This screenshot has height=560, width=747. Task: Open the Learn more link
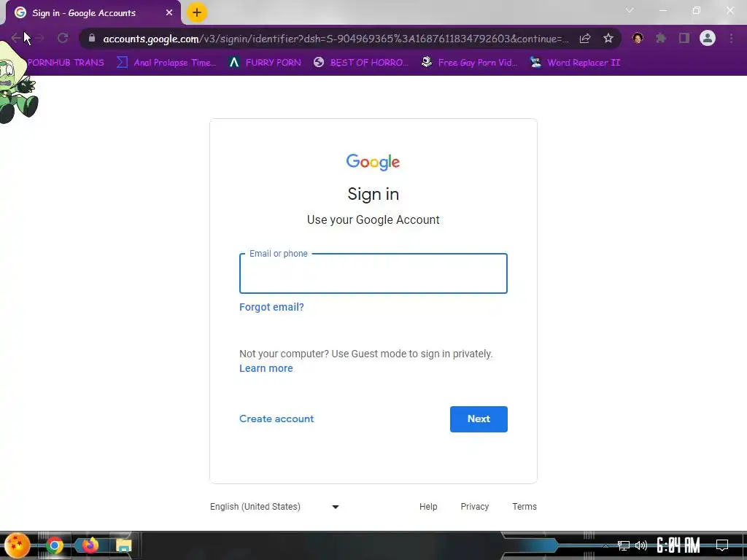(266, 368)
